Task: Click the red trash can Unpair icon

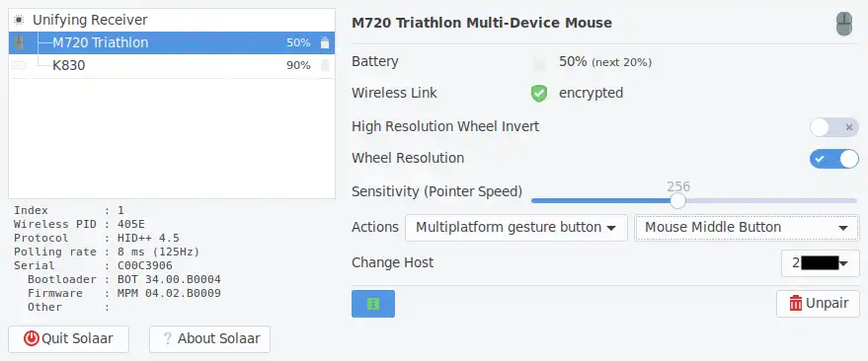Action: 796,303
